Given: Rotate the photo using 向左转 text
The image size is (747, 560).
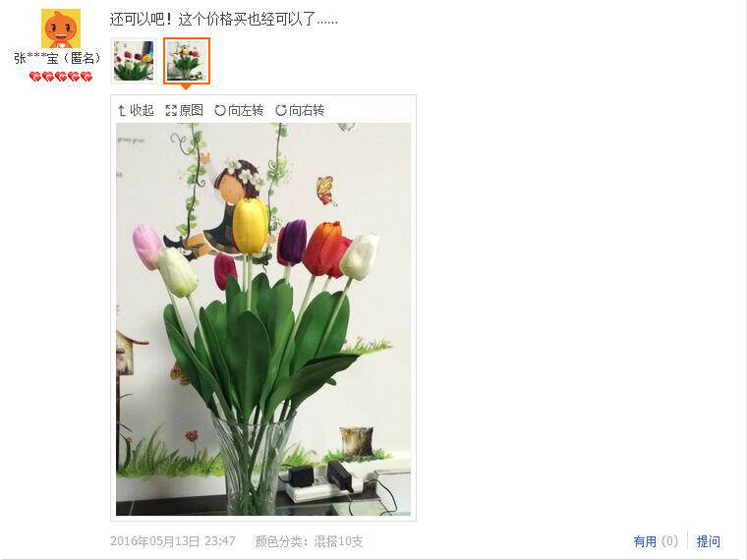Looking at the screenshot, I should point(246,110).
